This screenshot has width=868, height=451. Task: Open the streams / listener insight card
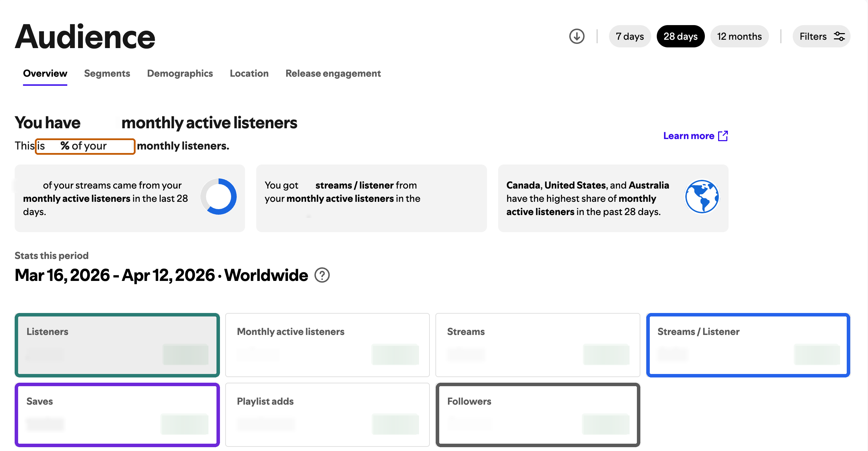click(x=371, y=198)
